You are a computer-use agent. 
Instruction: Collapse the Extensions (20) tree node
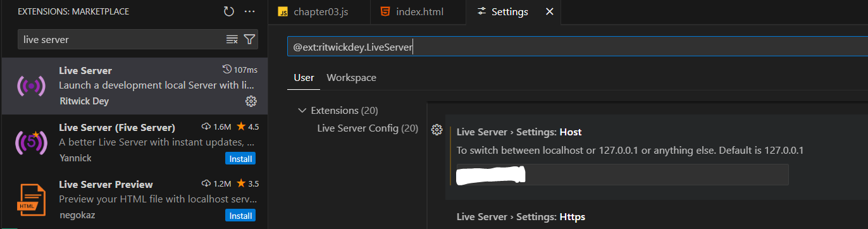click(x=302, y=111)
